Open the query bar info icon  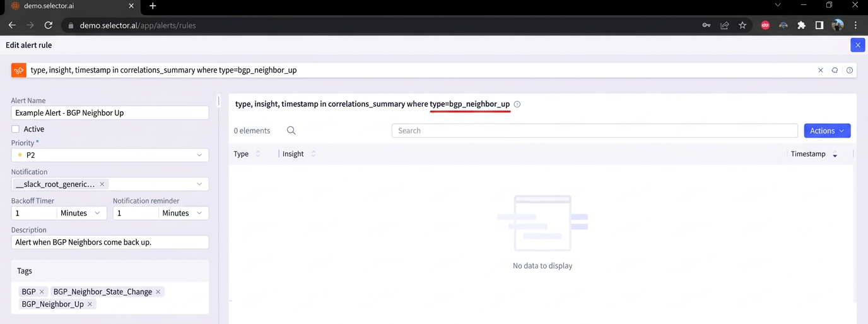850,70
